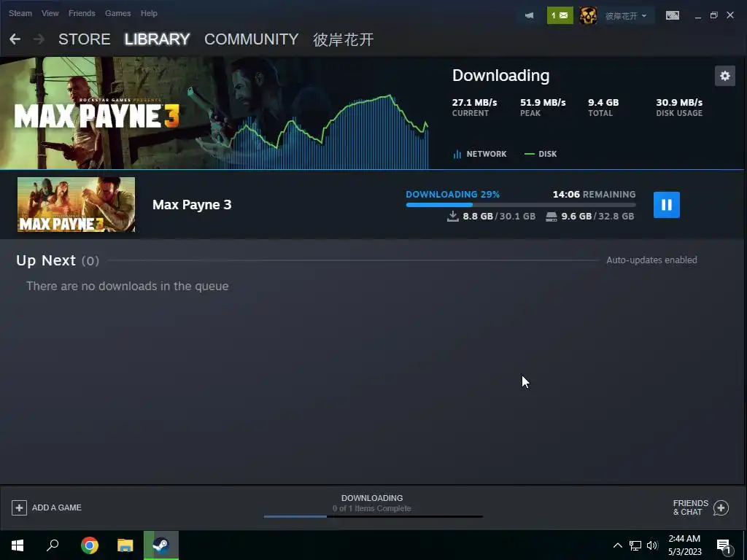
Task: Minimize the Steam window
Action: click(x=698, y=16)
